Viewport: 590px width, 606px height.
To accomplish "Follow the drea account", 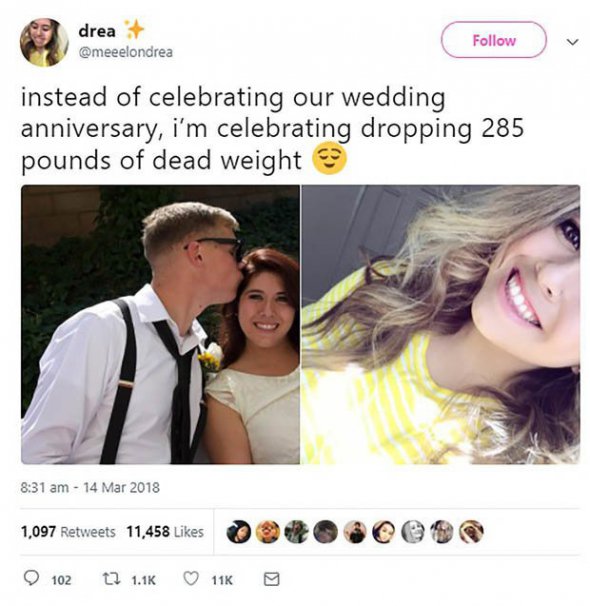I will click(493, 40).
